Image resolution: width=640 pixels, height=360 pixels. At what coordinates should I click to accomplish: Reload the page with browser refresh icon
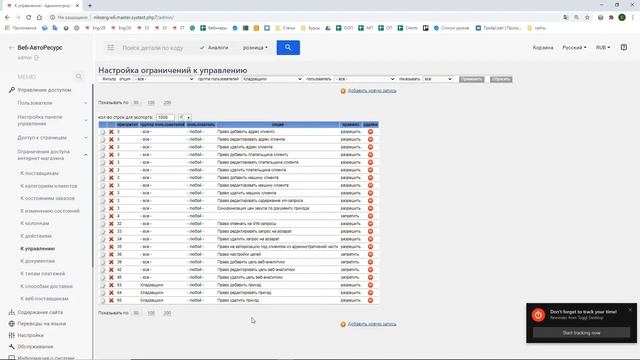tap(29, 17)
